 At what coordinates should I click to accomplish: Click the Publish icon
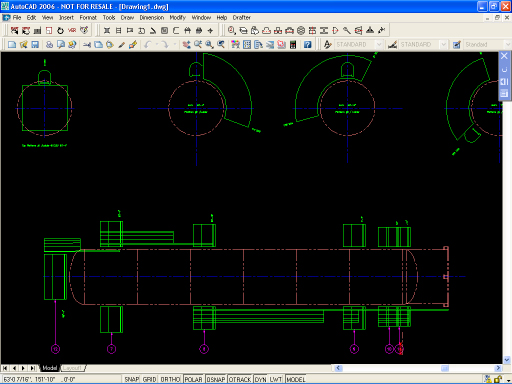[x=72, y=44]
